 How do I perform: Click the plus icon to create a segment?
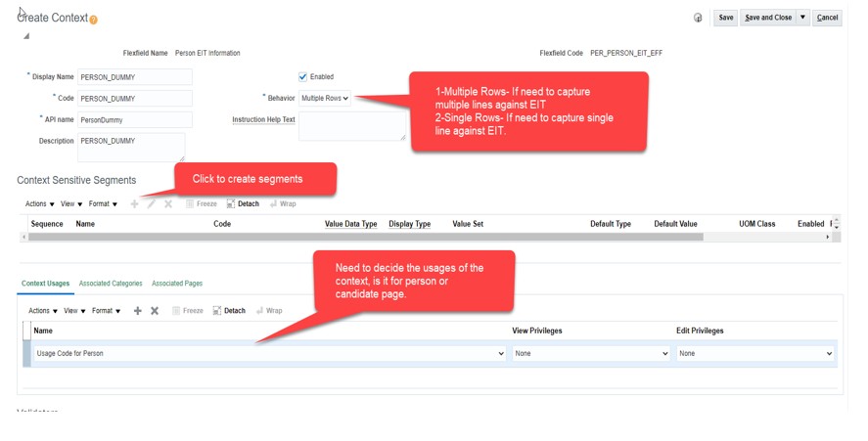pos(134,204)
